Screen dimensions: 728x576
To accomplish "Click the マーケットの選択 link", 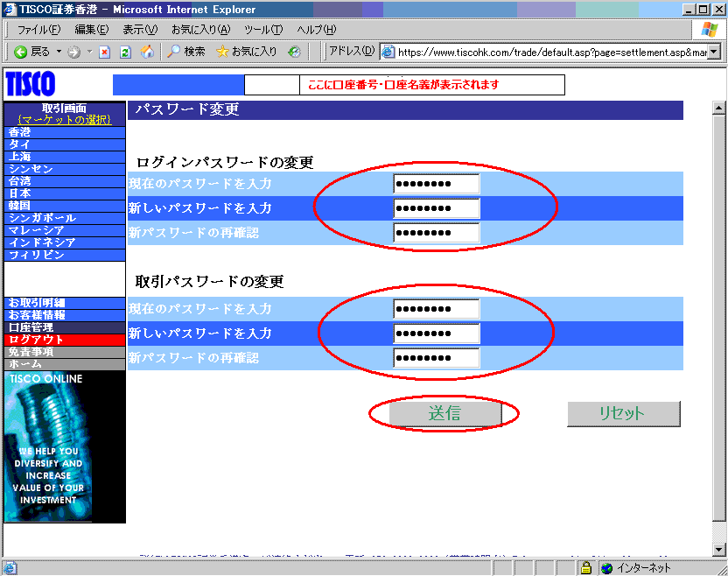I will [65, 120].
